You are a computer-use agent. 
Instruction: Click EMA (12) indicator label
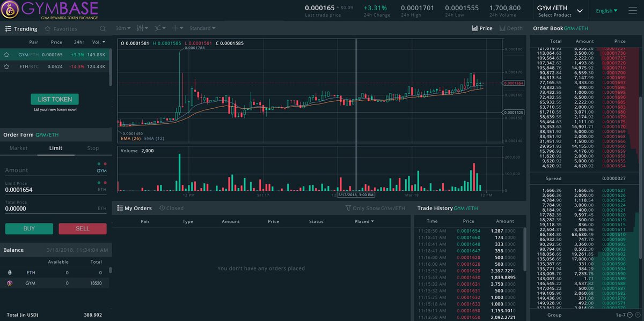153,138
